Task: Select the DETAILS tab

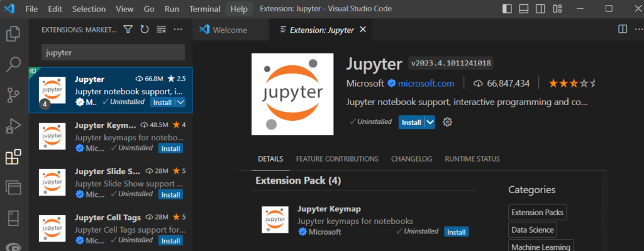Action: click(270, 159)
